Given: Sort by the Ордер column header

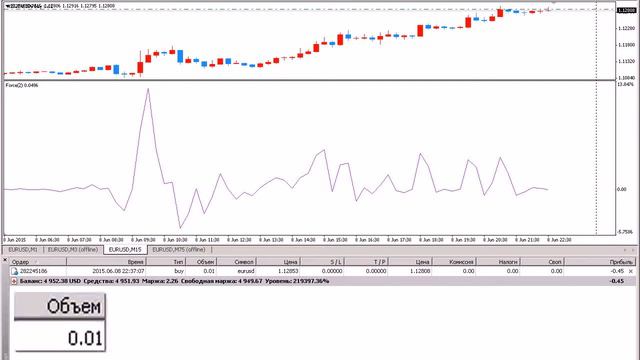Looking at the screenshot, I should [x=38, y=262].
